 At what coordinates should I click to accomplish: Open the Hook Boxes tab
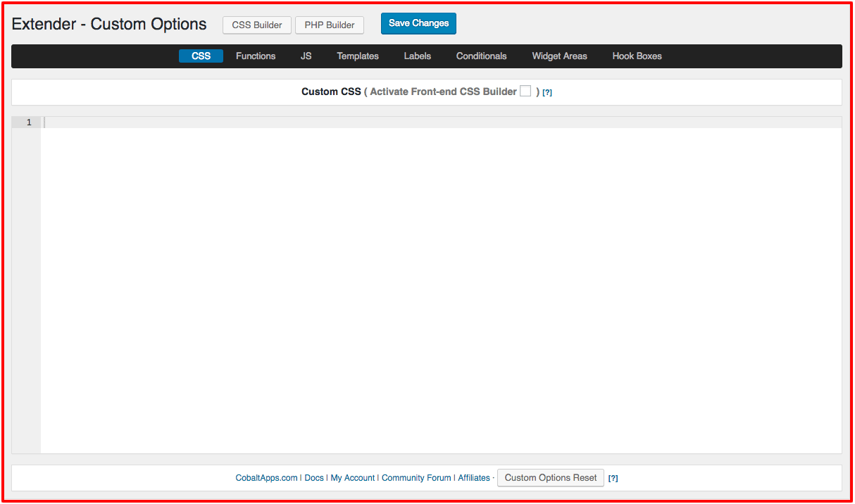tap(637, 56)
